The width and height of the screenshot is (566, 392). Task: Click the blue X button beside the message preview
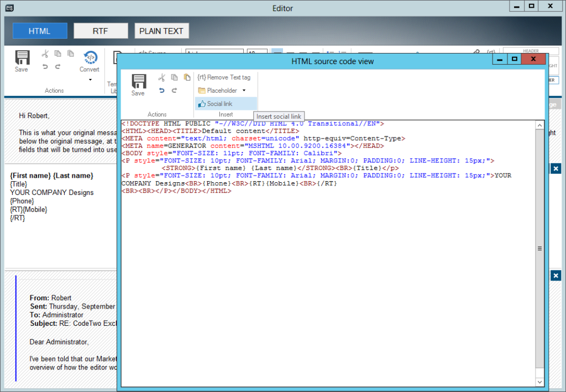point(555,168)
